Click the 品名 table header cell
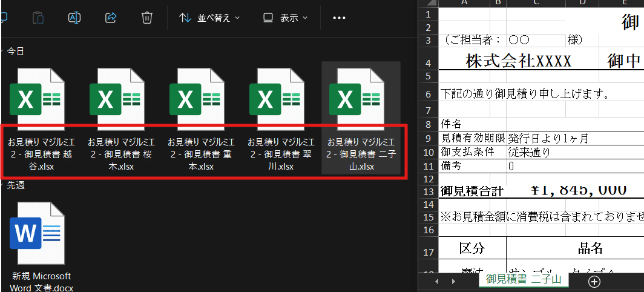The width and height of the screenshot is (644, 292). click(x=590, y=248)
